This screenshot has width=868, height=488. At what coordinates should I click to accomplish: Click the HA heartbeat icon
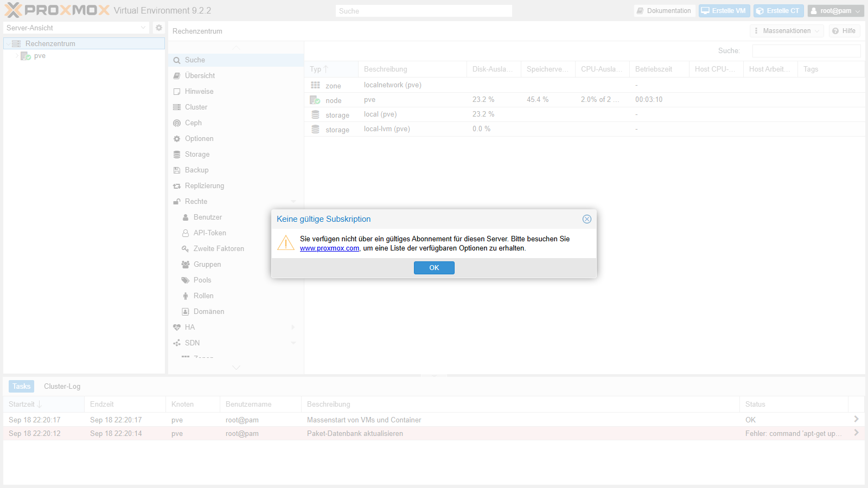(x=177, y=328)
